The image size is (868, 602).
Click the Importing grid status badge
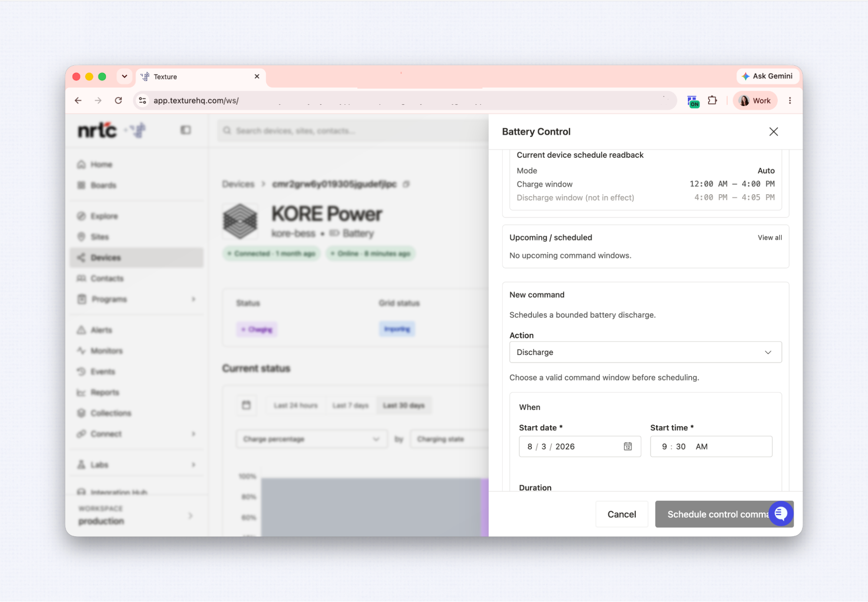[397, 329]
